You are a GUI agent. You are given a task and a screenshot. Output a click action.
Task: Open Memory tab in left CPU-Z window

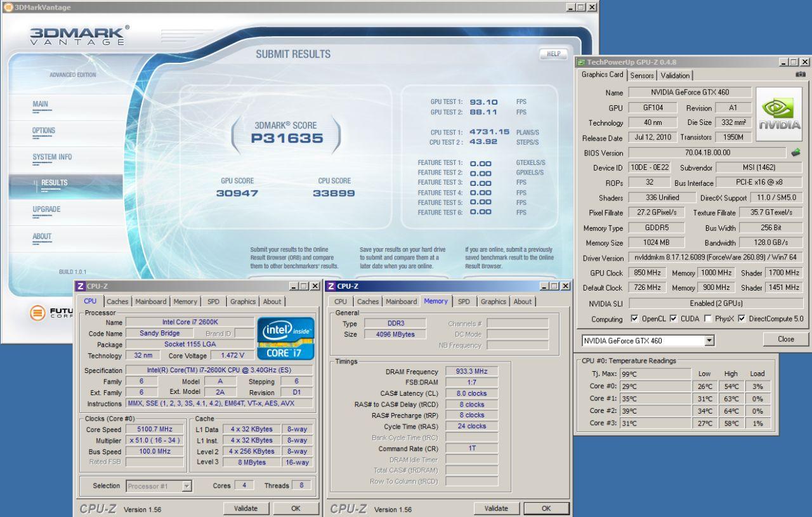185,301
